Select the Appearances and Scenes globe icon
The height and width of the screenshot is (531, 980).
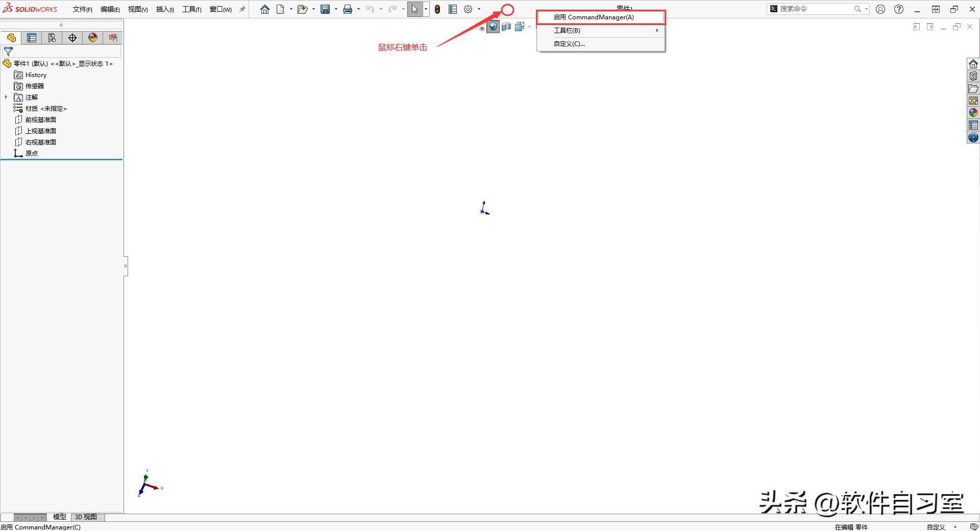(973, 112)
